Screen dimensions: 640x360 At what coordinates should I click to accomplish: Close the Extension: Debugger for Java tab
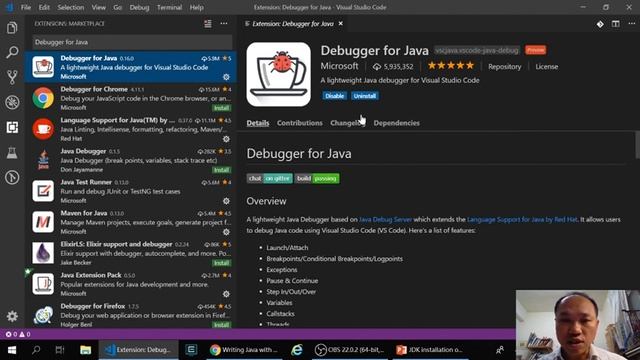tap(340, 24)
